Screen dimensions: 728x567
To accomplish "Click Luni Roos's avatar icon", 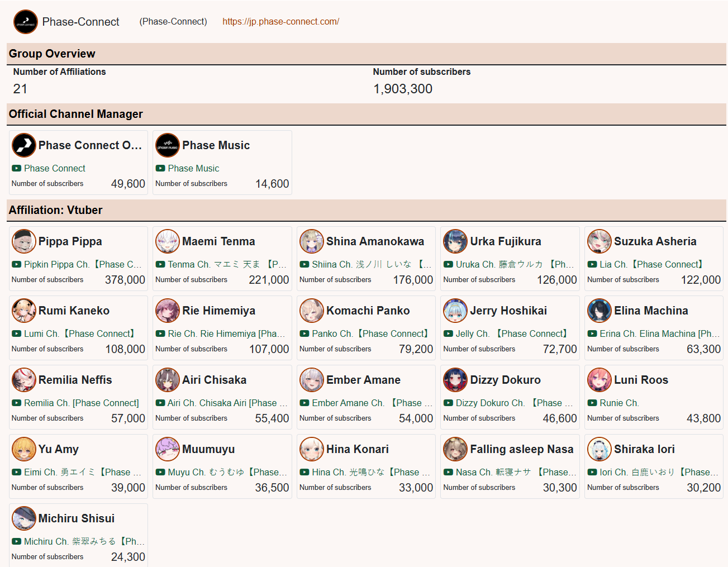I will tap(599, 380).
